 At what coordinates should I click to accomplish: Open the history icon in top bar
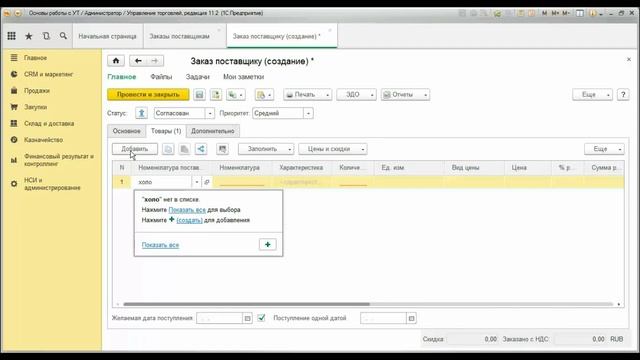point(46,36)
